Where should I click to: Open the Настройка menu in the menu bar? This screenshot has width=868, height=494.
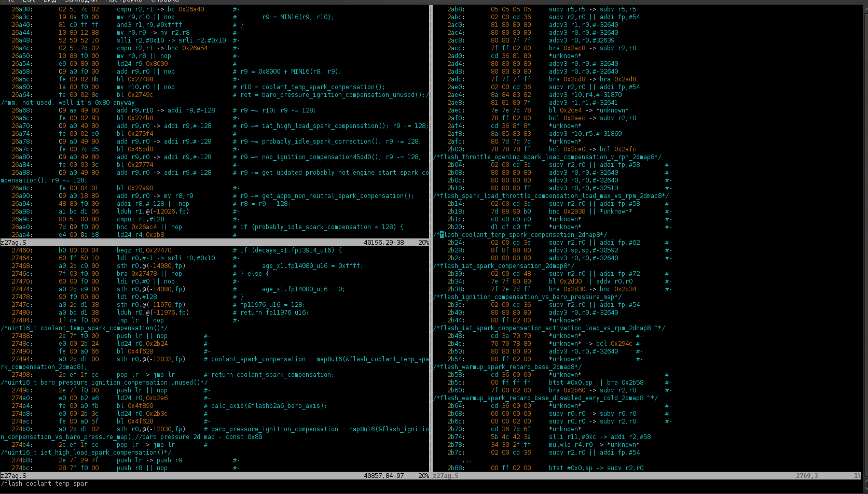click(123, 1)
